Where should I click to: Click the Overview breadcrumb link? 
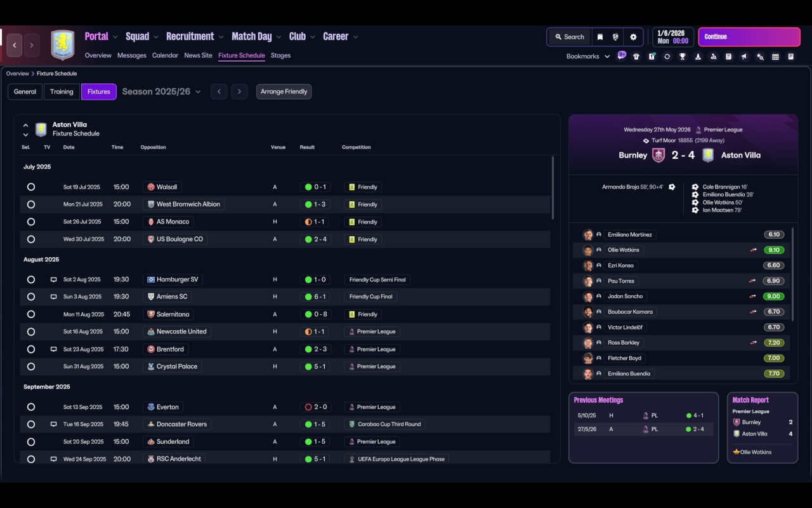(x=18, y=74)
